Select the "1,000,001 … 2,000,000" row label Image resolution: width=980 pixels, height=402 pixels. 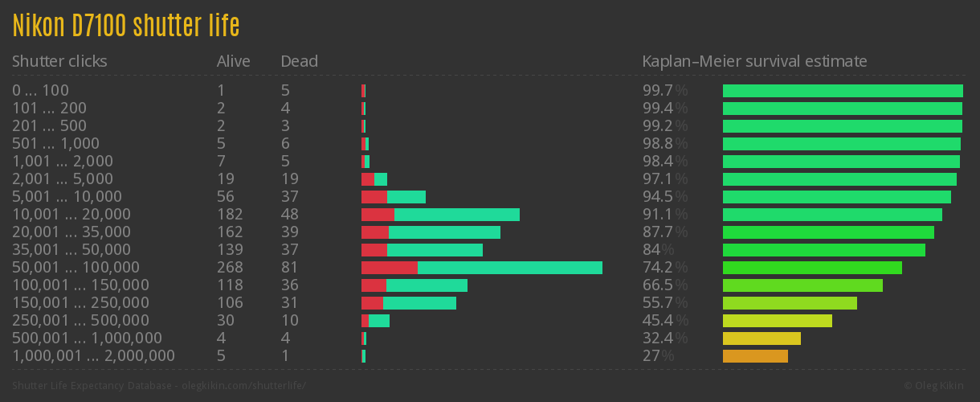pyautogui.click(x=93, y=356)
